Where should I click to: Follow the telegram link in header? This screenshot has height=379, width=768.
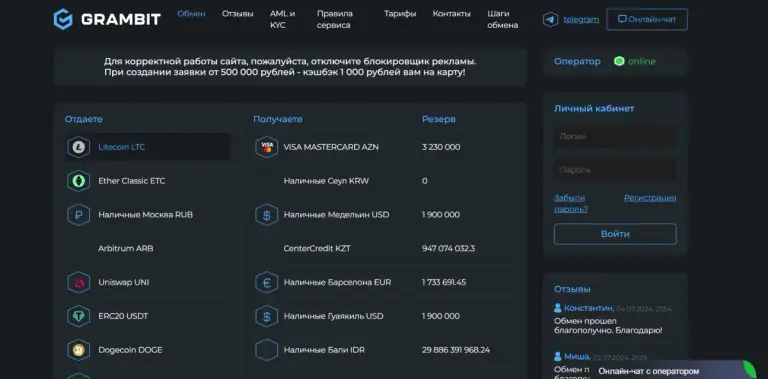pos(581,20)
